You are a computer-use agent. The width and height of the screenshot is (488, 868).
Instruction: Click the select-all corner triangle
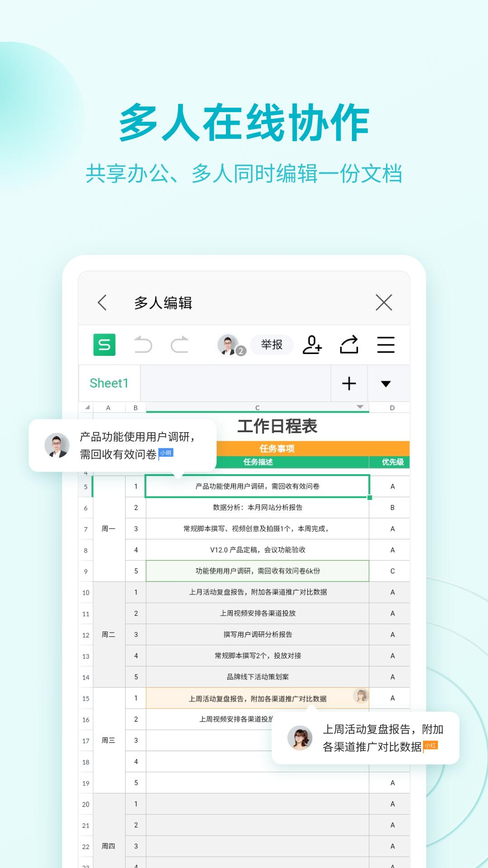87,407
